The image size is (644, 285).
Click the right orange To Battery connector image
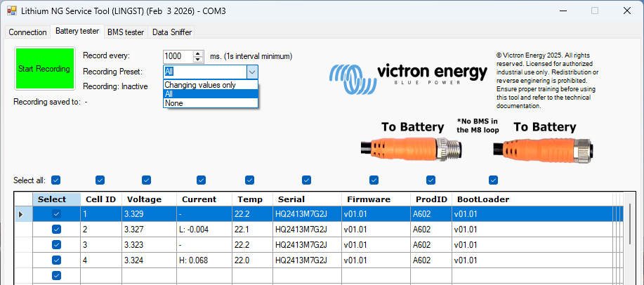(541, 148)
